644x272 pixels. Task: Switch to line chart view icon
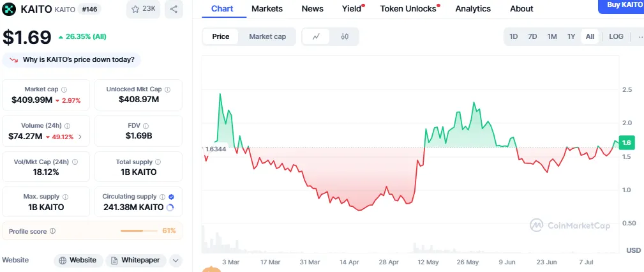click(316, 36)
